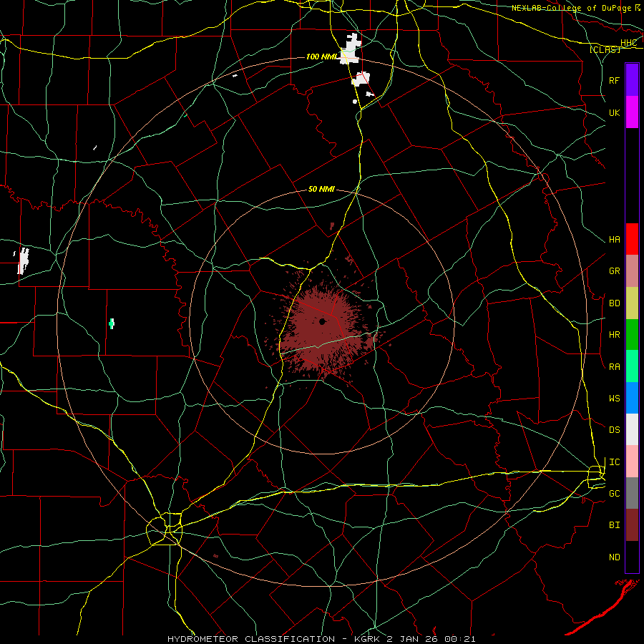The height and width of the screenshot is (644, 644).
Task: Select the IC light pink legend swatch
Action: (x=632, y=462)
